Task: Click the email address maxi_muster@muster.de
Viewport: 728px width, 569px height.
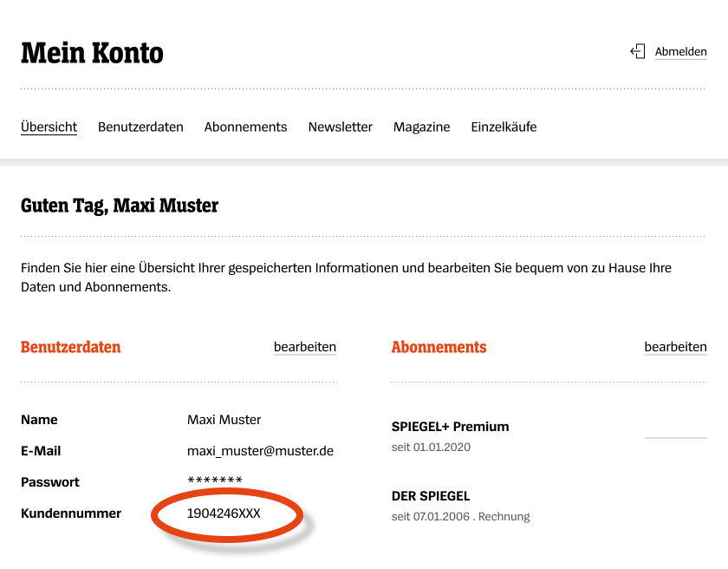Action: pos(260,451)
